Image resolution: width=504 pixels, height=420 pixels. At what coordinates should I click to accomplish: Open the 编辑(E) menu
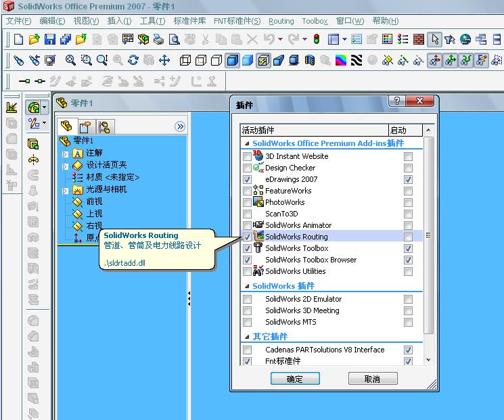[x=52, y=21]
